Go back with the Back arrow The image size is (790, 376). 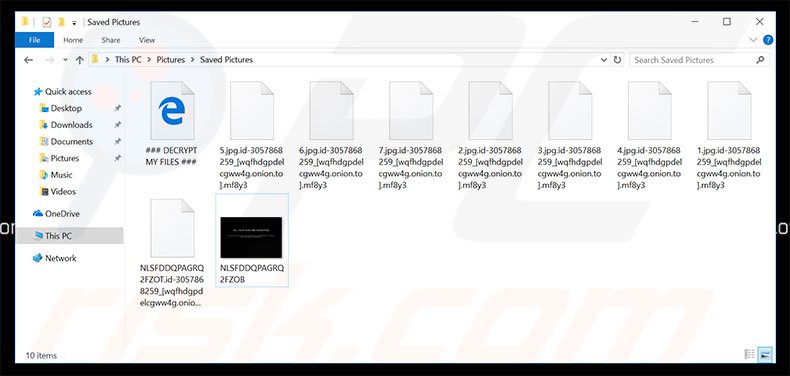29,59
